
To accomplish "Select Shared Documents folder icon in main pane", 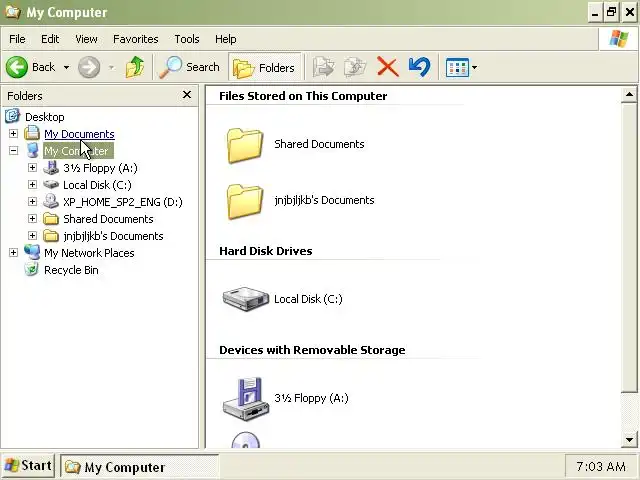I will tap(244, 145).
